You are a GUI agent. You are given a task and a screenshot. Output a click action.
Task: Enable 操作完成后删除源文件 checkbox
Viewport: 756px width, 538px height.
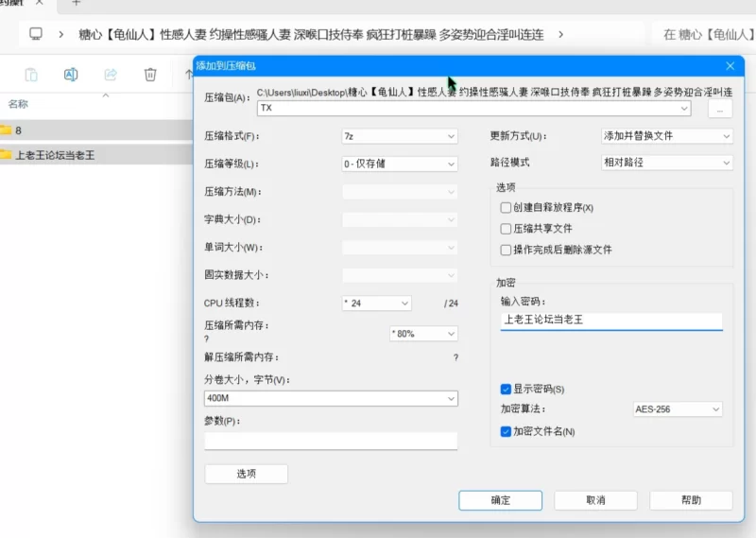[506, 250]
